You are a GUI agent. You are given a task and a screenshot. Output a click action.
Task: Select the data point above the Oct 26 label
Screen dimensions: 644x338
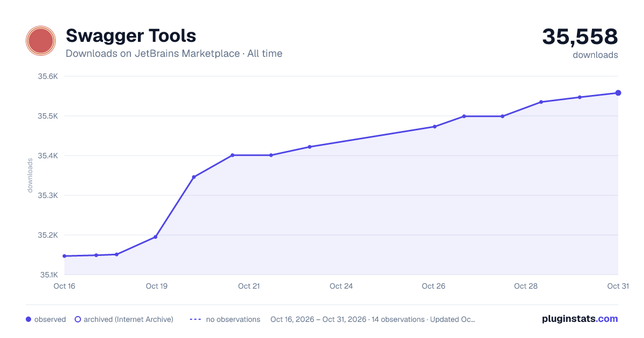435,127
